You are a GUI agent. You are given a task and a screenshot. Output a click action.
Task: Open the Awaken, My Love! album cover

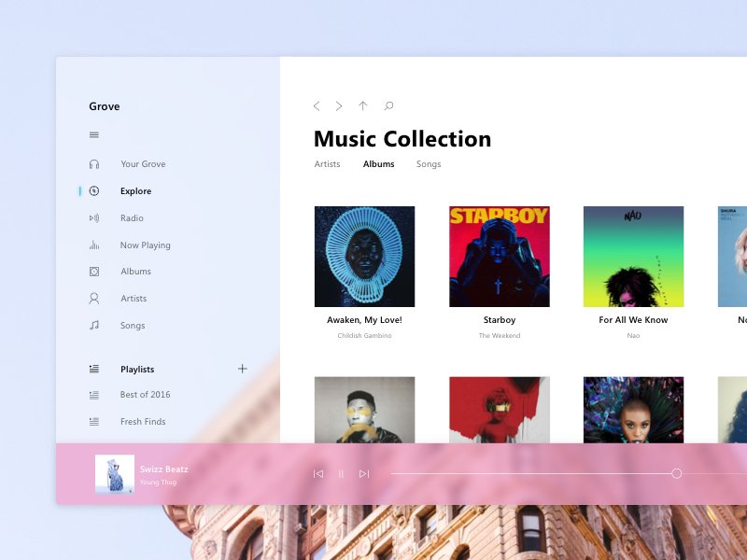[364, 257]
